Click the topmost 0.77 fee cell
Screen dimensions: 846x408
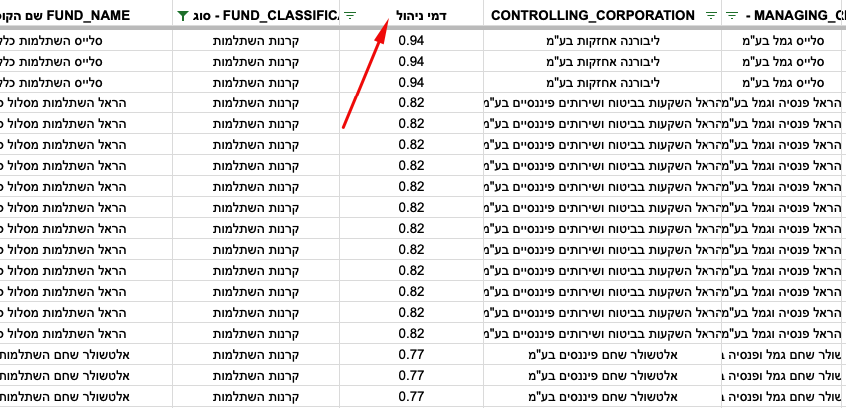click(412, 355)
